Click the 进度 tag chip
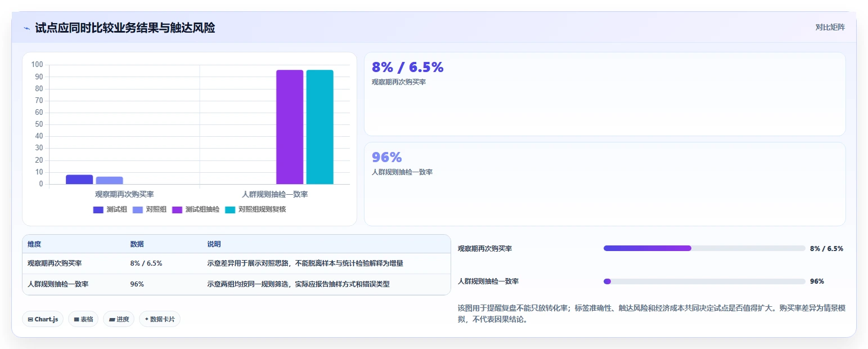Image resolution: width=868 pixels, height=349 pixels. click(119, 319)
